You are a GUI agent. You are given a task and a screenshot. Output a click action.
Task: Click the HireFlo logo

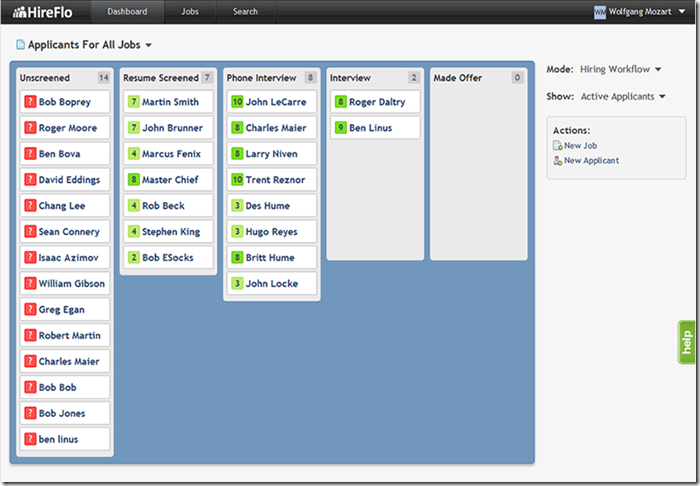pos(42,12)
